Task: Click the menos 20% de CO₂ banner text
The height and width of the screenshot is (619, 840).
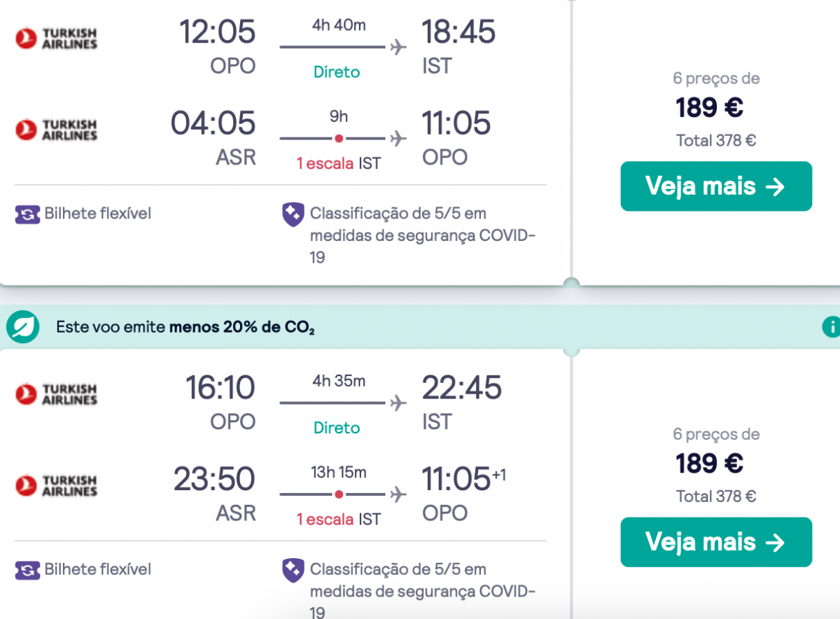Action: pos(185,327)
